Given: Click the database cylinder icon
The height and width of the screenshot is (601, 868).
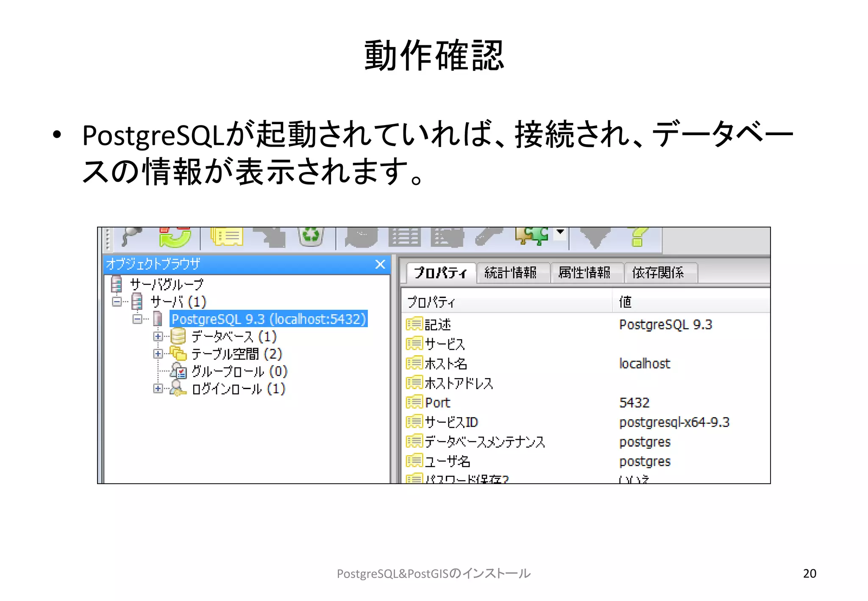Looking at the screenshot, I should coord(178,336).
